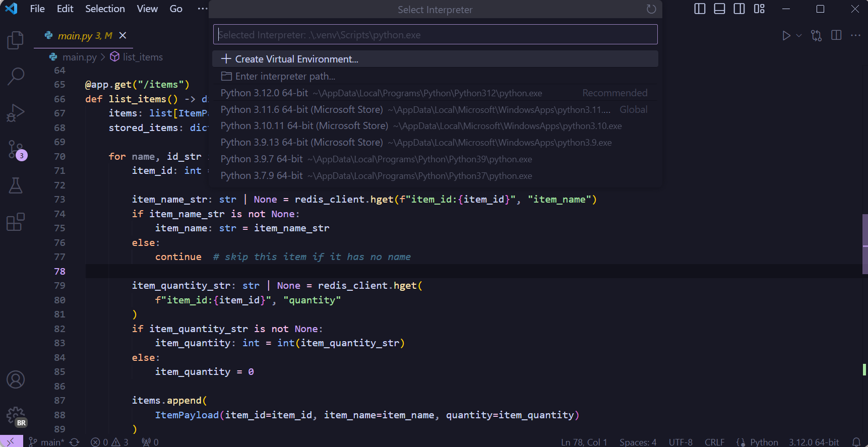
Task: Open the Testing flask icon
Action: [15, 185]
